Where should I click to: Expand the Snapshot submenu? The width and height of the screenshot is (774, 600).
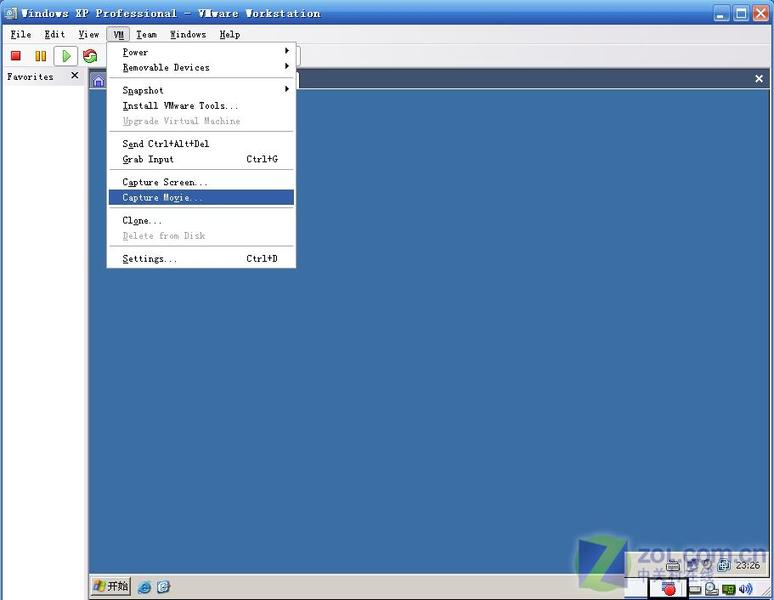pyautogui.click(x=201, y=90)
